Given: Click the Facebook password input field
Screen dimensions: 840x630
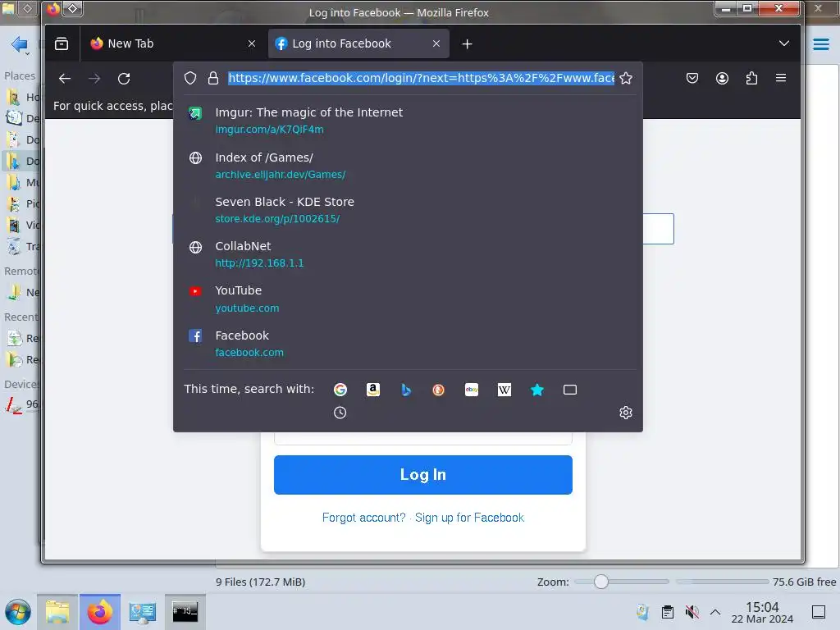Looking at the screenshot, I should click(423, 438).
